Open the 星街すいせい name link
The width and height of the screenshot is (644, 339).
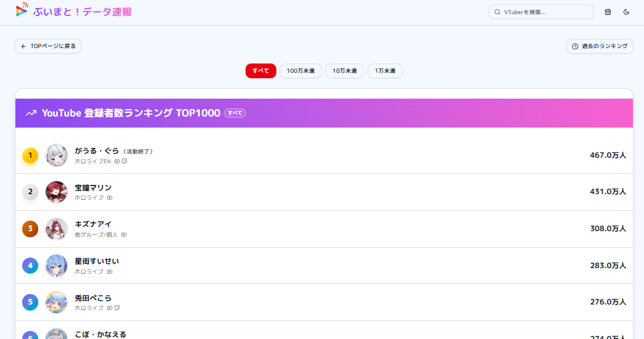tap(97, 261)
